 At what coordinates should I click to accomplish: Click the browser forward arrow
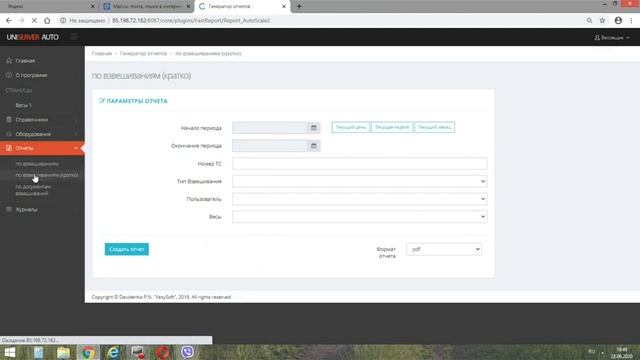[x=21, y=20]
